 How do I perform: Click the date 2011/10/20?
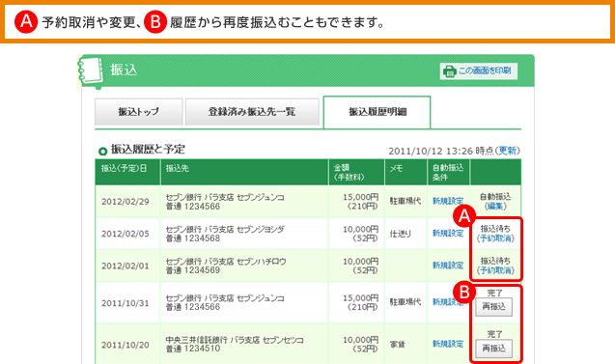[x=126, y=345]
